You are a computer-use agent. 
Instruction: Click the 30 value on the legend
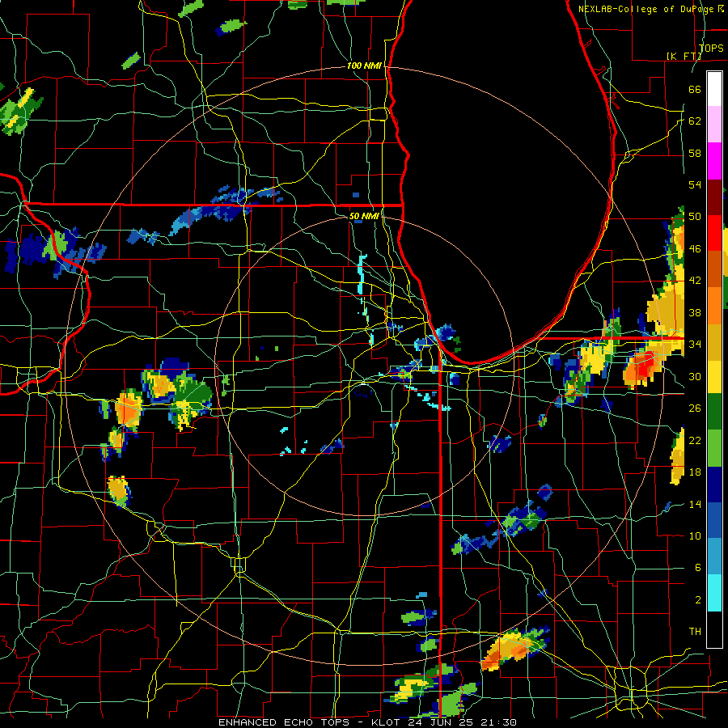[695, 376]
